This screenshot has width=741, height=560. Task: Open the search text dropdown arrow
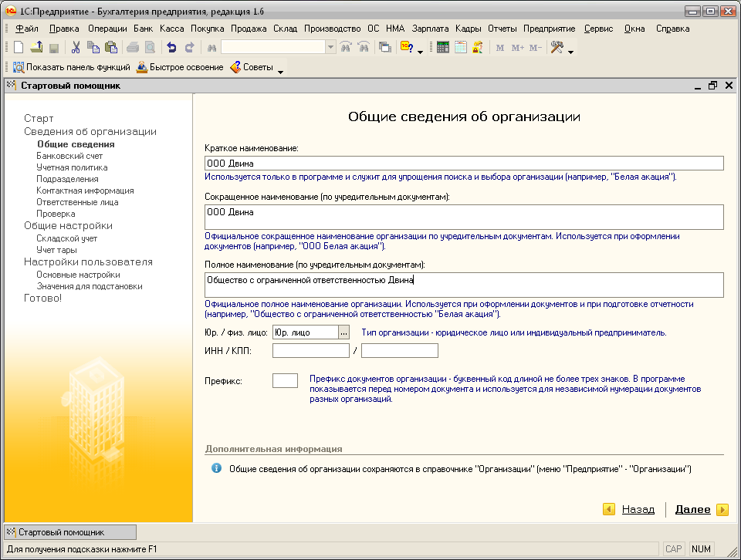331,47
